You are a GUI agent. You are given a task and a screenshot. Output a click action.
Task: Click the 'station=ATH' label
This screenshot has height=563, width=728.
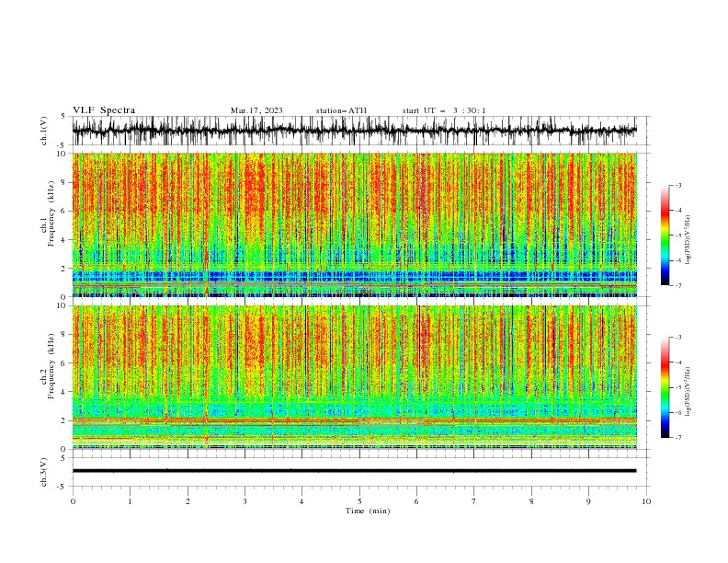point(341,110)
